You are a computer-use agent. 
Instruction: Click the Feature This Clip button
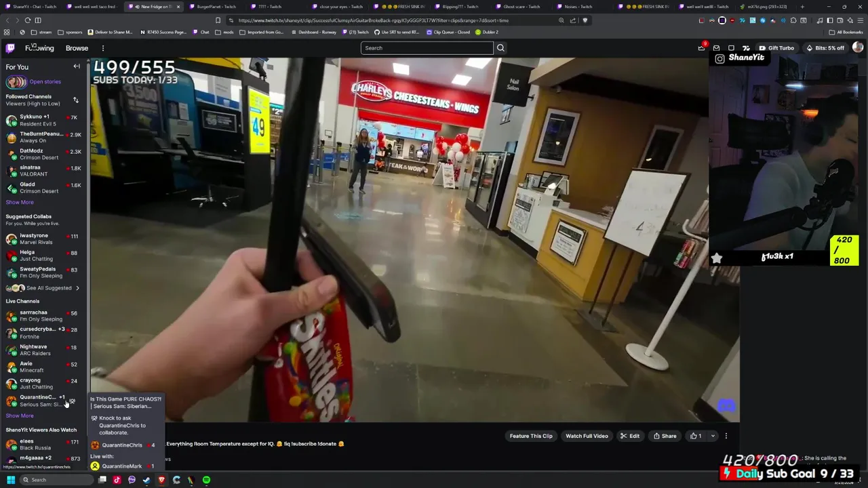[x=531, y=436]
